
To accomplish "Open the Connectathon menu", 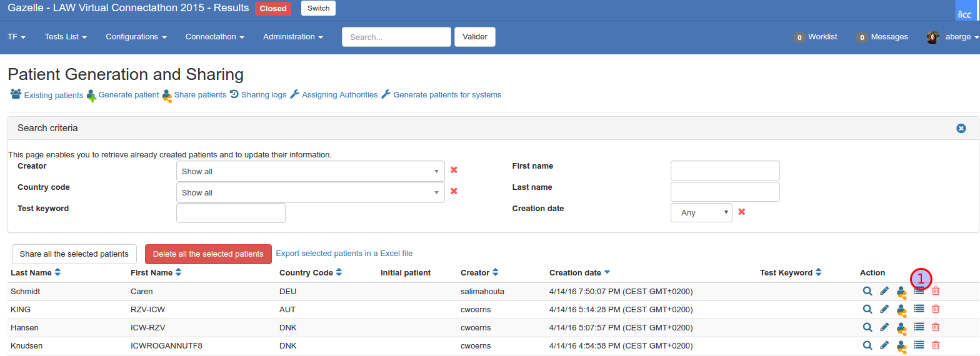I will (214, 37).
